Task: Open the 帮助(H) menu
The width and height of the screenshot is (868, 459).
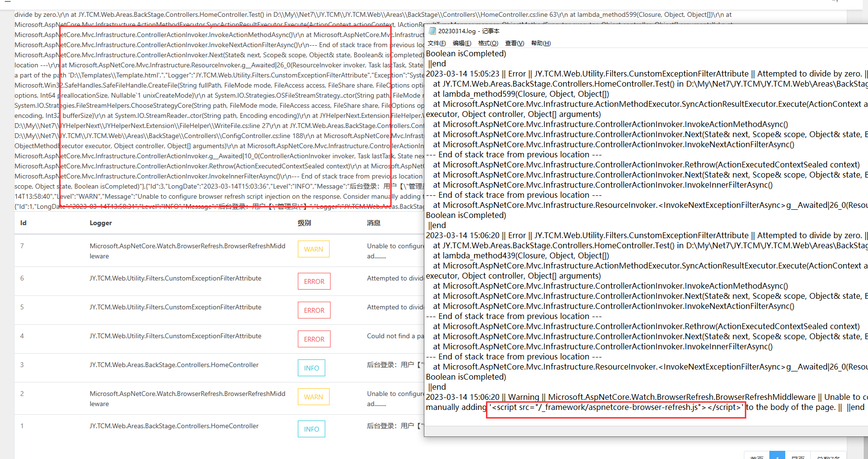Action: (541, 43)
